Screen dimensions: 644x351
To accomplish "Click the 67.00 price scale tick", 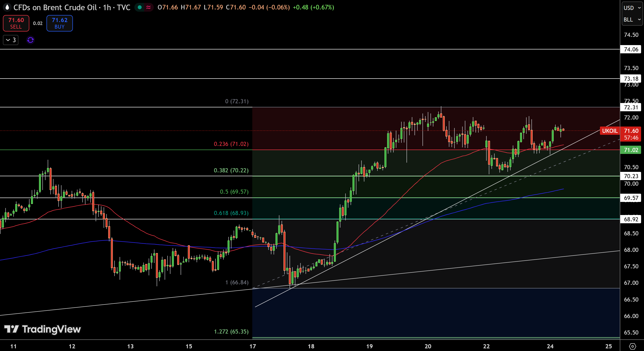I will [631, 283].
